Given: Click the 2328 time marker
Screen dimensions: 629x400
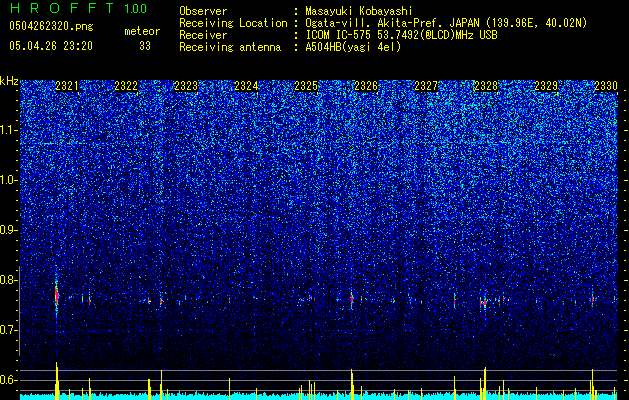Looking at the screenshot, I should point(486,86).
